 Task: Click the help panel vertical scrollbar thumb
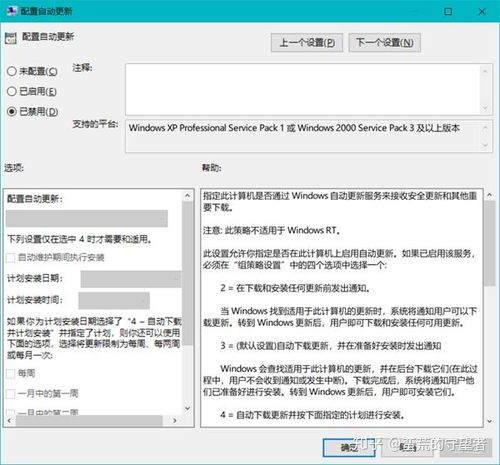click(x=489, y=243)
